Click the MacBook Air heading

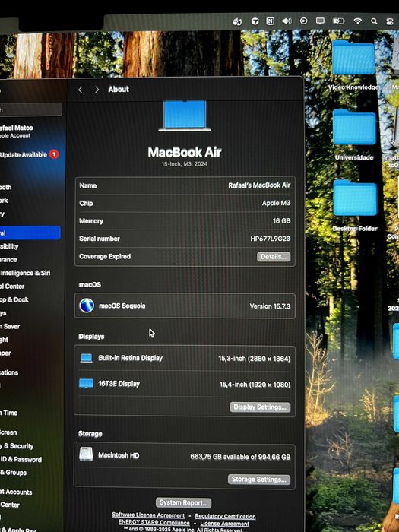point(185,152)
